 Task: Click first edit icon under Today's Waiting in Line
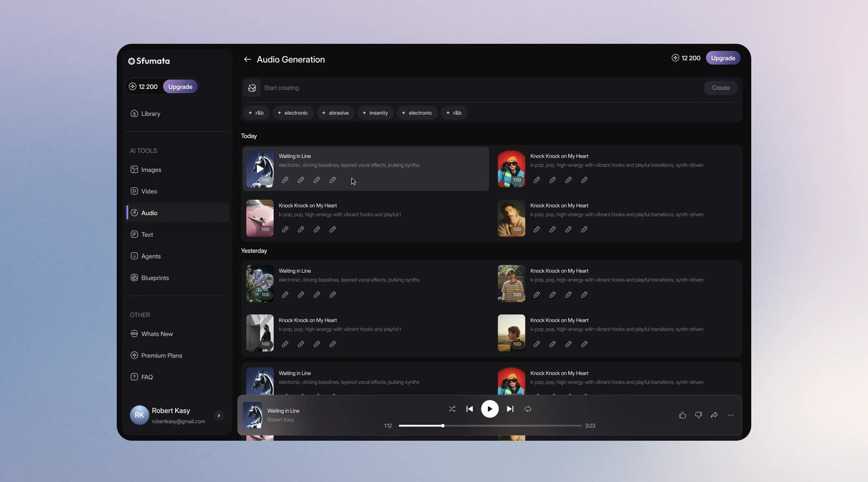tap(285, 180)
